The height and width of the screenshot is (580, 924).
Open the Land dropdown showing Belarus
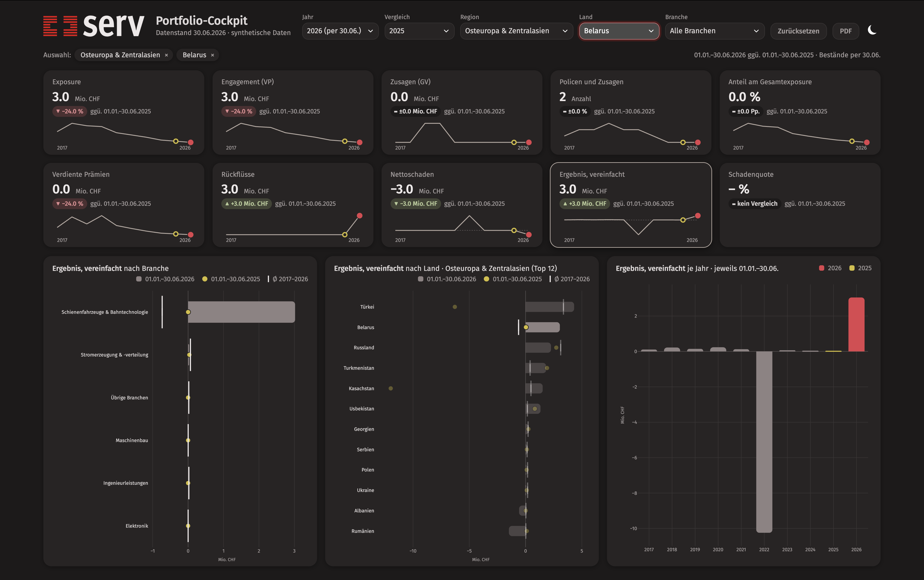click(619, 31)
